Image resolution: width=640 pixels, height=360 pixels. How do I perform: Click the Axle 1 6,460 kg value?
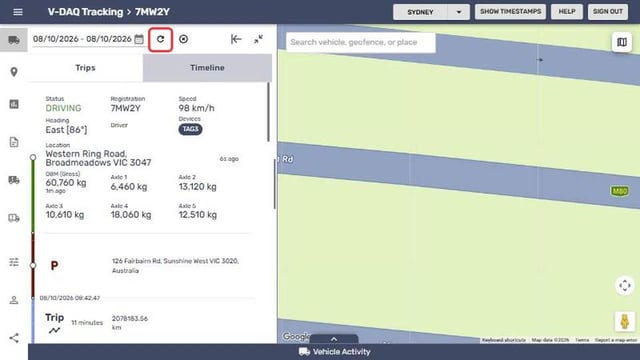pyautogui.click(x=129, y=187)
